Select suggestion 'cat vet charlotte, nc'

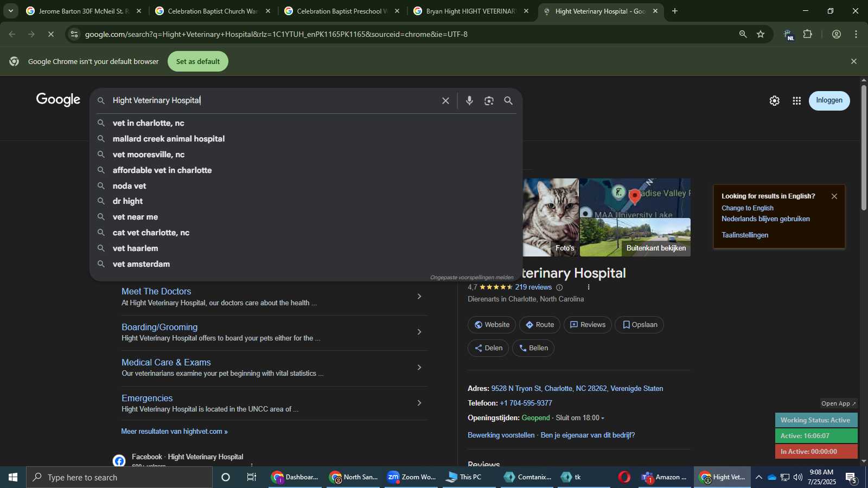[x=306, y=233]
